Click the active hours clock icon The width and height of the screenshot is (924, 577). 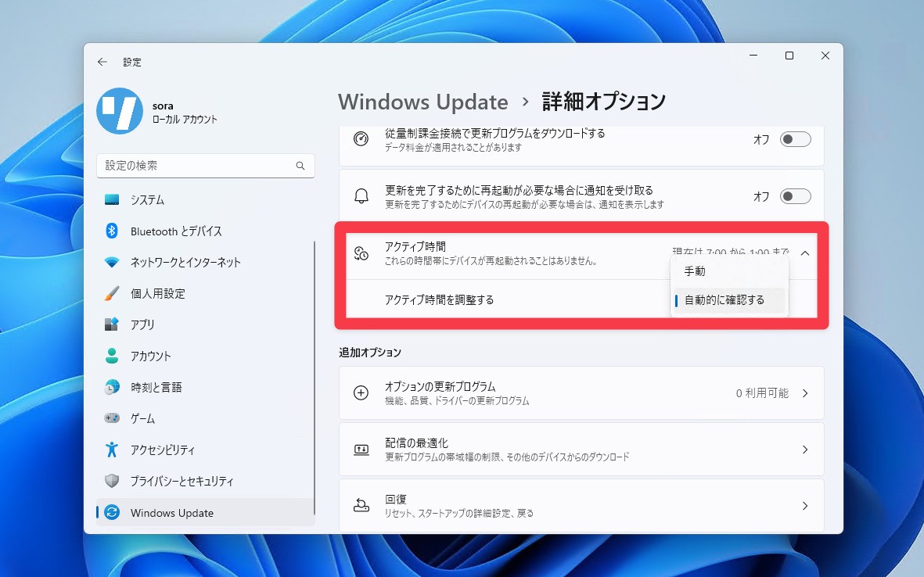pyautogui.click(x=361, y=253)
